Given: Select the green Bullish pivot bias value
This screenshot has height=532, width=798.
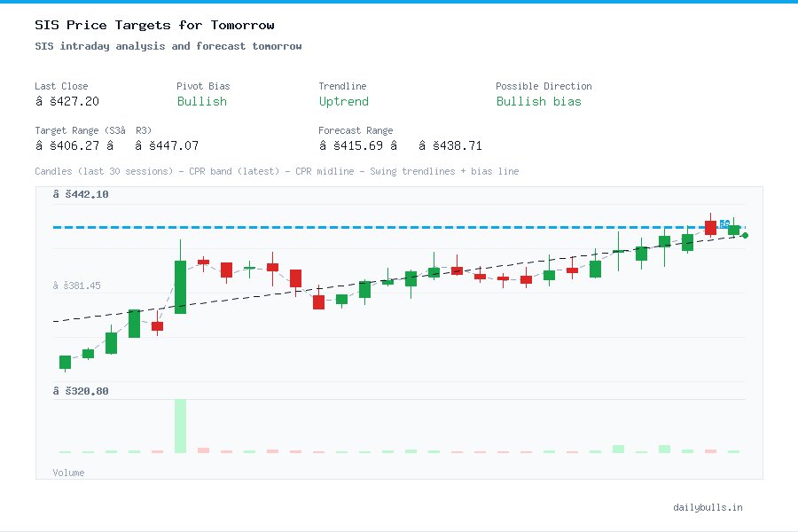Looking at the screenshot, I should pos(201,101).
